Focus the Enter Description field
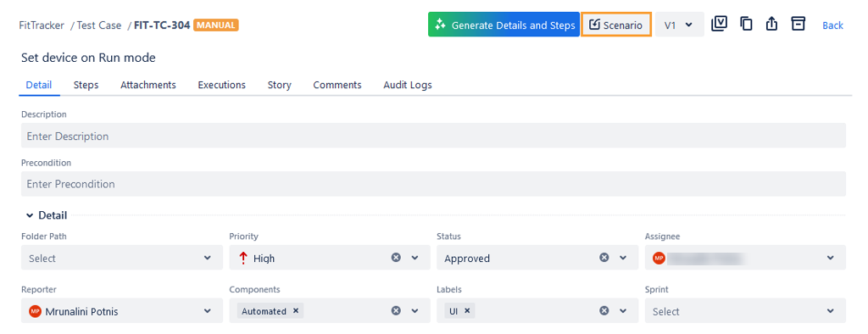The height and width of the screenshot is (334, 868). click(x=433, y=136)
